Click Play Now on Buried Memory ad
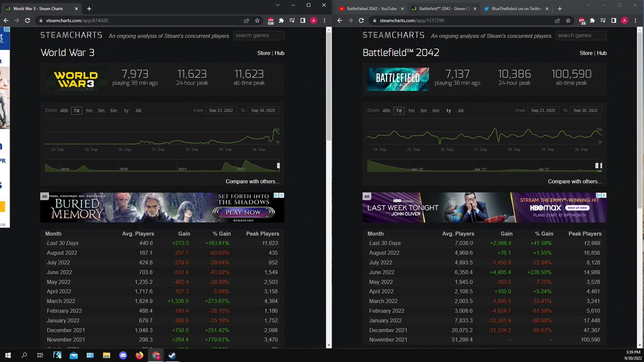This screenshot has height=362, width=644. click(243, 212)
